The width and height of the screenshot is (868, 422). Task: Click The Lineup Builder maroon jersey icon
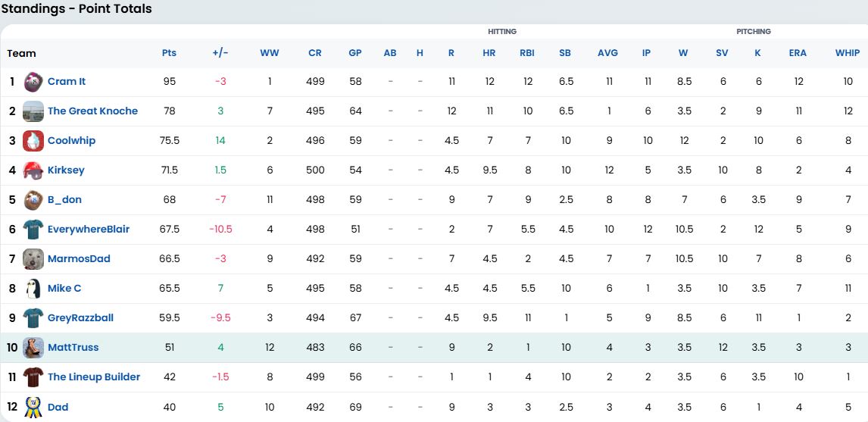pos(33,377)
